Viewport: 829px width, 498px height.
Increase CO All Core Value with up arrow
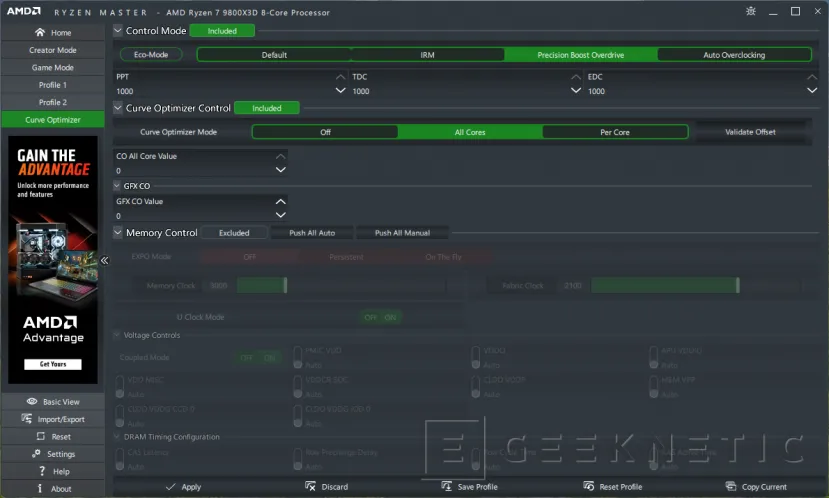(281, 156)
